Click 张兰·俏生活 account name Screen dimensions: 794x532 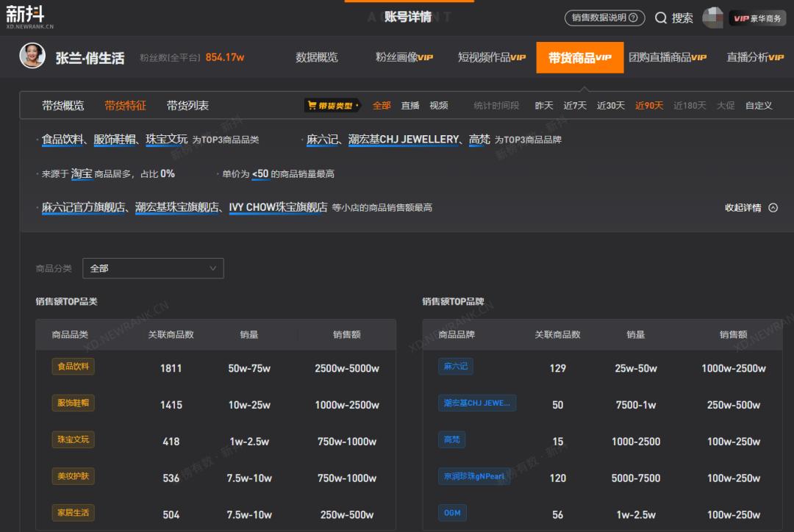coord(90,58)
